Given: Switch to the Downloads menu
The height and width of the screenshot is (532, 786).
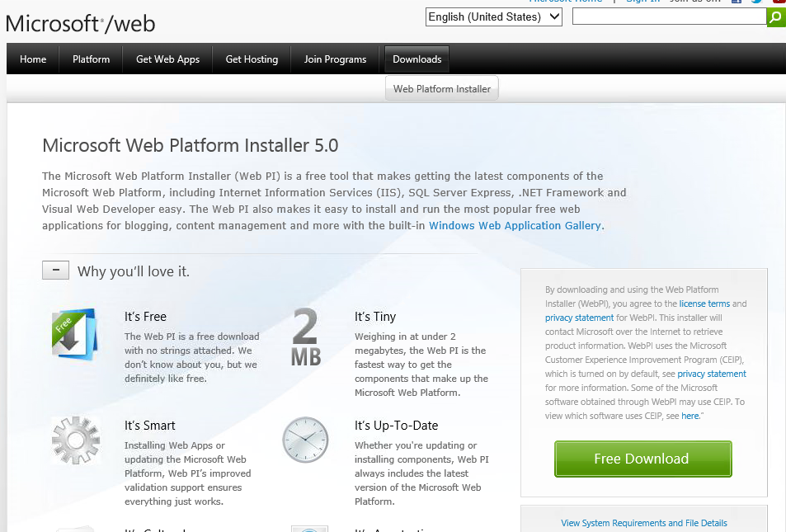Looking at the screenshot, I should click(417, 59).
